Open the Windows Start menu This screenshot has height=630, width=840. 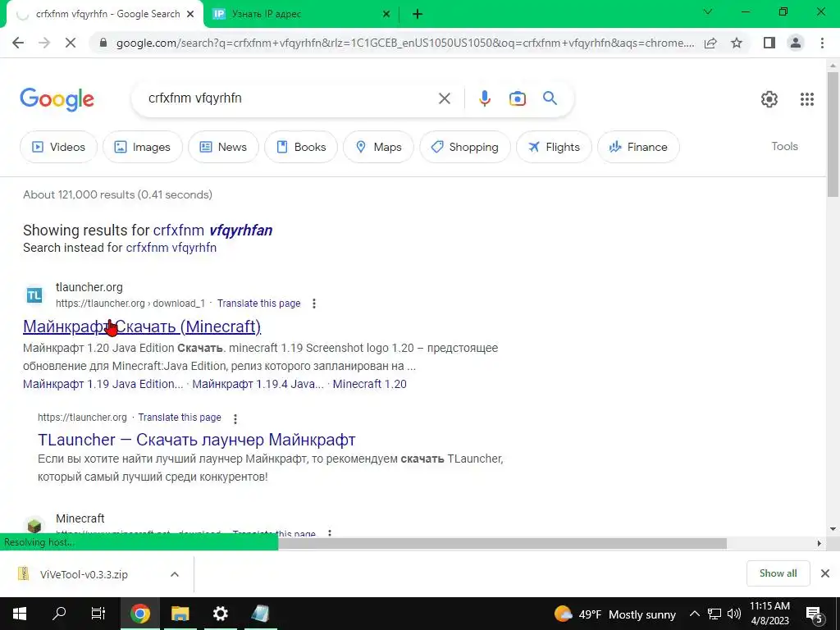(x=20, y=614)
